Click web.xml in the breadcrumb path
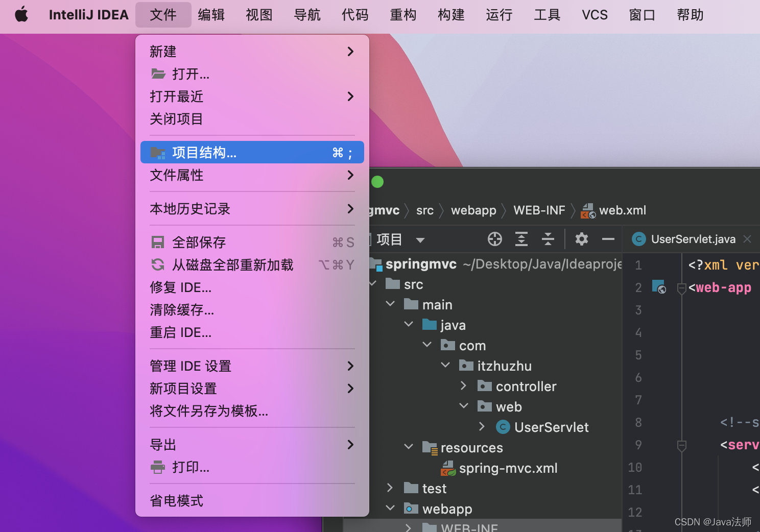This screenshot has height=532, width=760. tap(613, 210)
